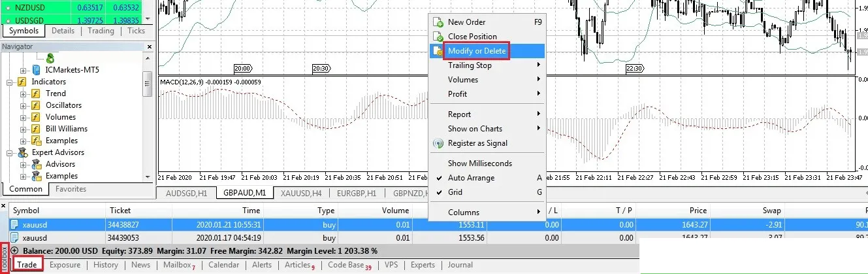The width and height of the screenshot is (868, 274).
Task: Open the Profit submenu
Action: click(x=487, y=94)
